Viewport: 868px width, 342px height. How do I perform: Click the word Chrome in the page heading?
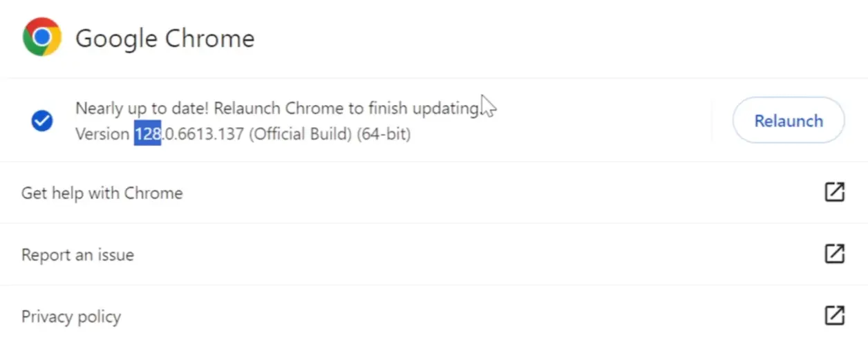pyautogui.click(x=210, y=38)
